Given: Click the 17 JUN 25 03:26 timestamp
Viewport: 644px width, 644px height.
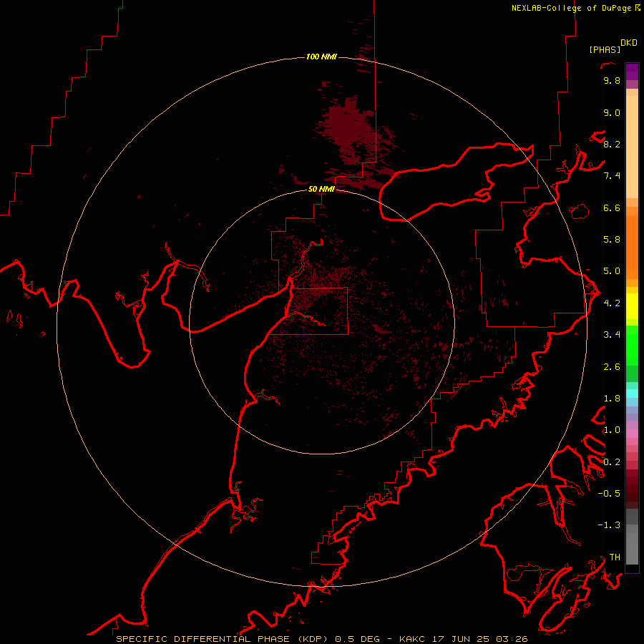Looking at the screenshot, I should tap(479, 639).
